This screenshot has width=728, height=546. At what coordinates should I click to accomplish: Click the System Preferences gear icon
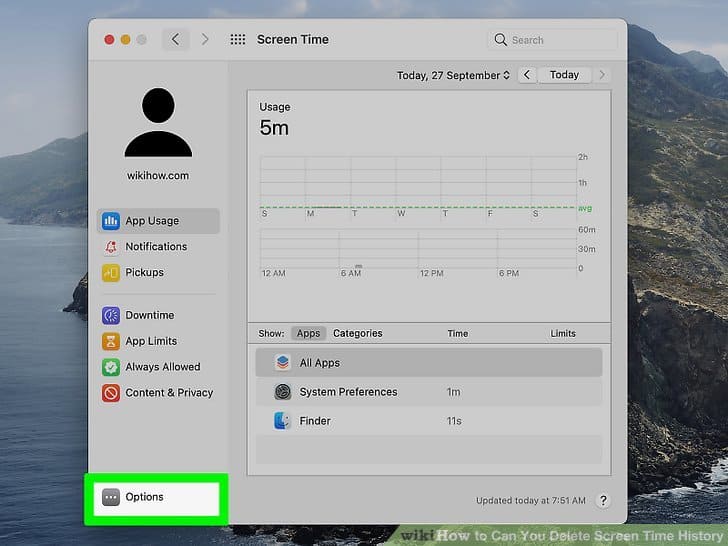[x=282, y=392]
